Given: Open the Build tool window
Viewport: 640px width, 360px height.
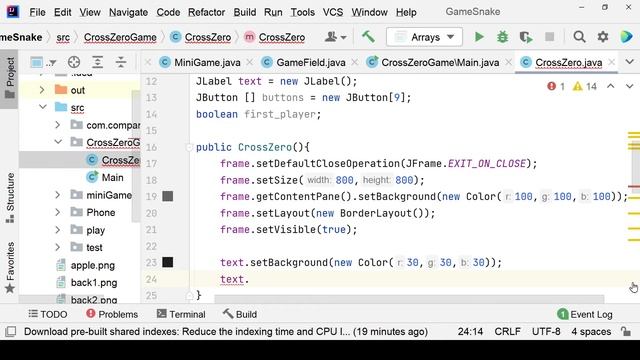Looking at the screenshot, I should click(240, 314).
